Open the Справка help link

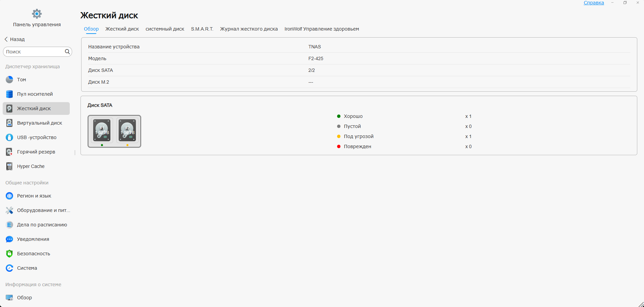click(594, 3)
